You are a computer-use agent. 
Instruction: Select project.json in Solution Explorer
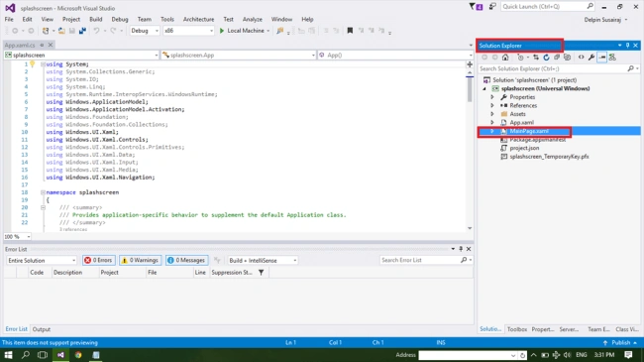click(x=524, y=148)
